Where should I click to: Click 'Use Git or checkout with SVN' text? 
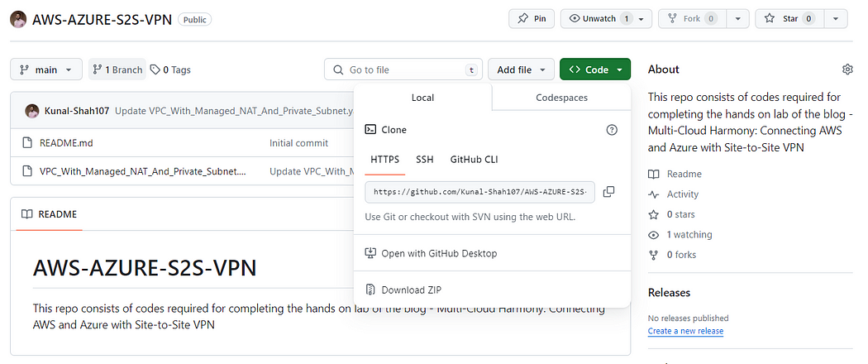click(x=470, y=217)
